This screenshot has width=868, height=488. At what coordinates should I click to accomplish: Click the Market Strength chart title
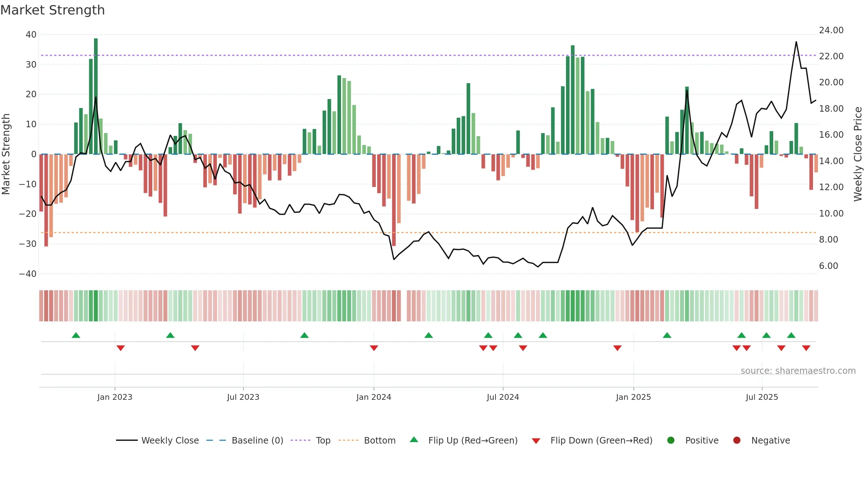(52, 10)
